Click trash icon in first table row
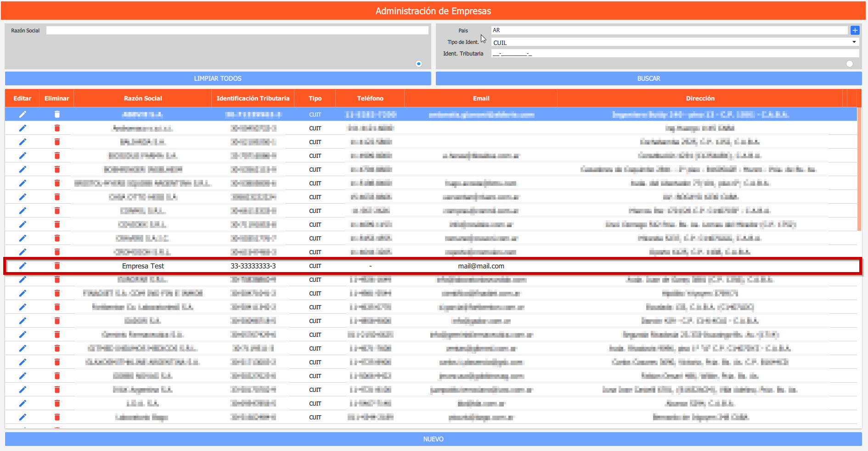The image size is (868, 451). 57,114
